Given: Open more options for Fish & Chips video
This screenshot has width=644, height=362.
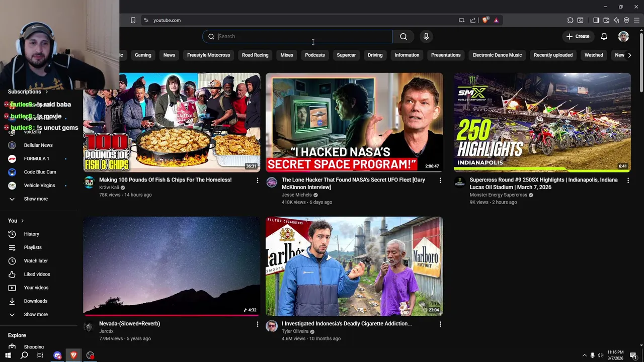Looking at the screenshot, I should 257,180.
